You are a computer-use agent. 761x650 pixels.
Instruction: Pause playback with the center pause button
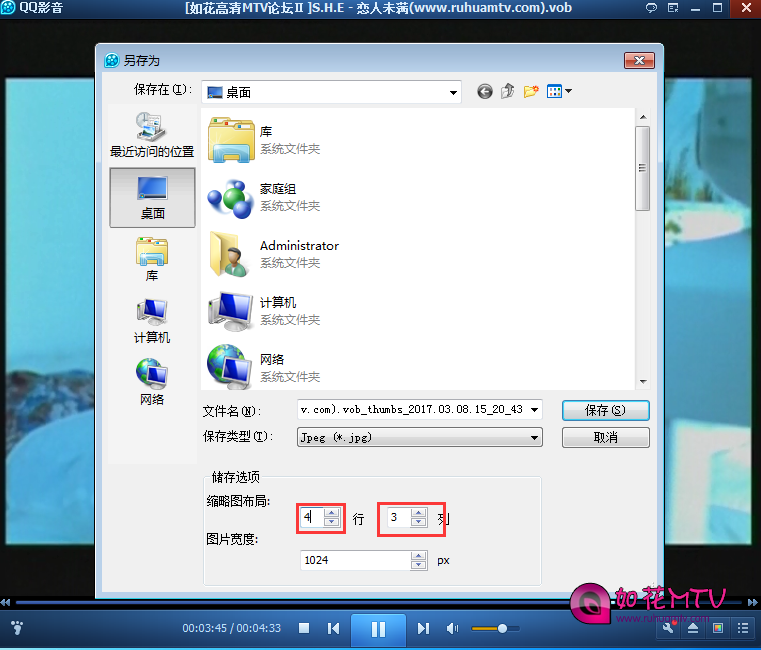tap(378, 629)
